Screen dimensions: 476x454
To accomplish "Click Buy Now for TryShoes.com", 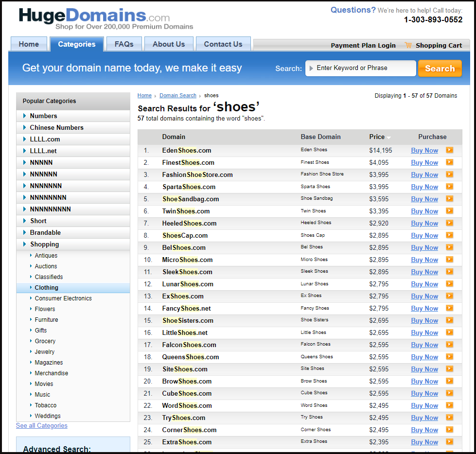I will (424, 418).
